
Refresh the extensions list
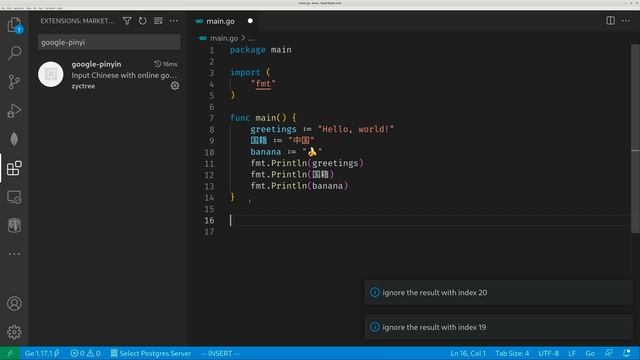coord(142,21)
